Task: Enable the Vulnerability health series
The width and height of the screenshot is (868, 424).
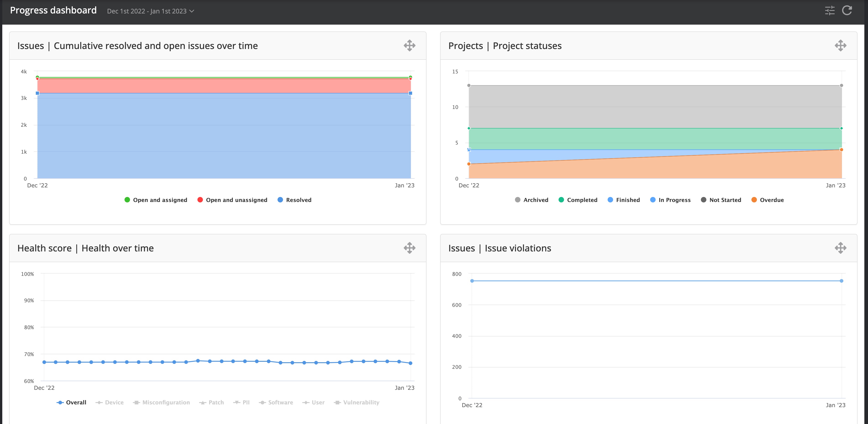Action: 361,402
